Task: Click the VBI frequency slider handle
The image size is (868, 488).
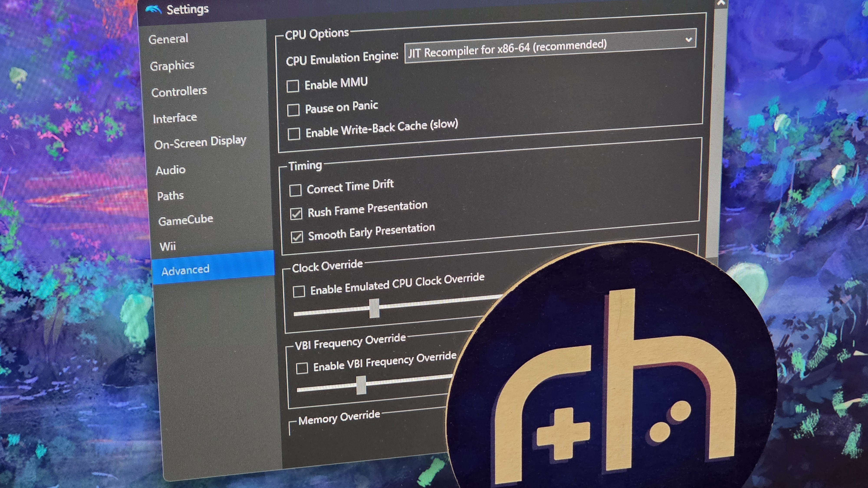Action: coord(361,385)
